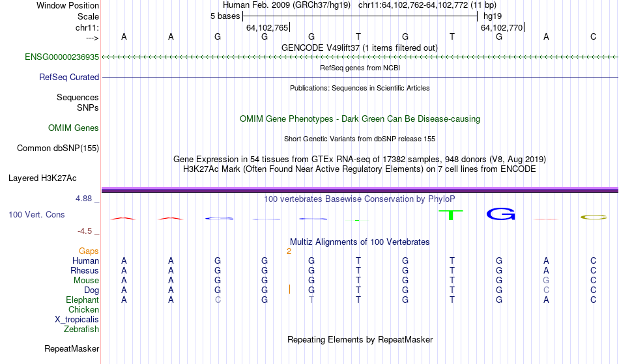This screenshot has height=364, width=619.
Task: Click Short Genetic Variants from dbSNP title
Action: [x=360, y=139]
